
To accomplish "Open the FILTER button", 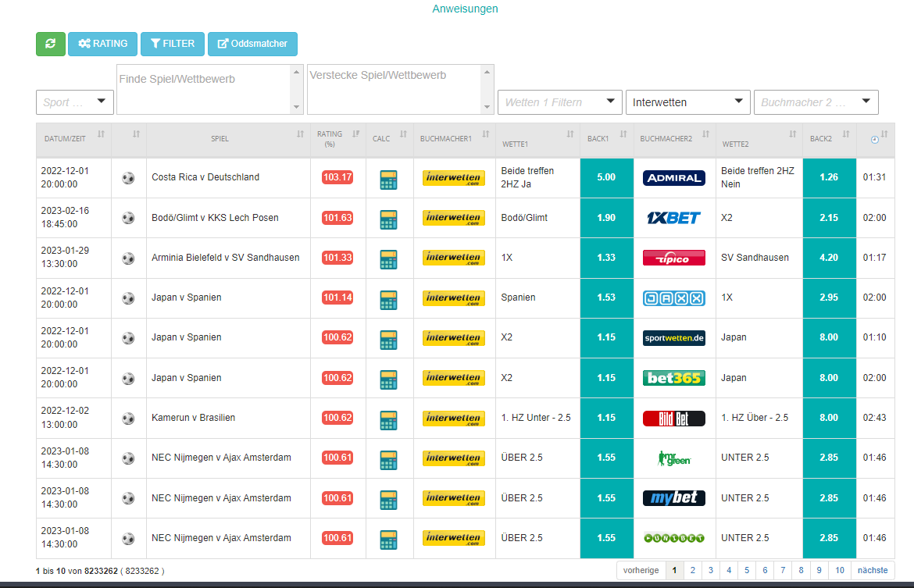I will click(x=173, y=44).
